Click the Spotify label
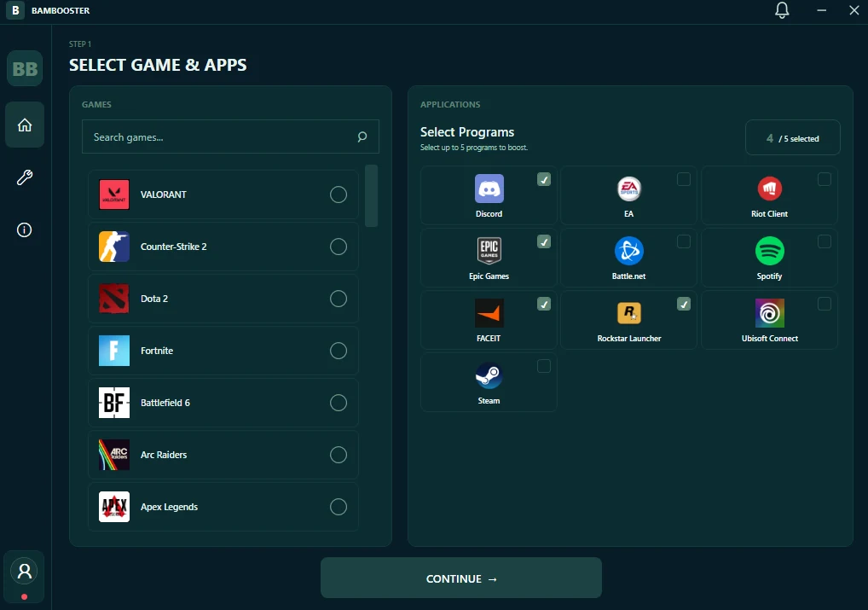Image resolution: width=868 pixels, height=610 pixels. tap(769, 276)
